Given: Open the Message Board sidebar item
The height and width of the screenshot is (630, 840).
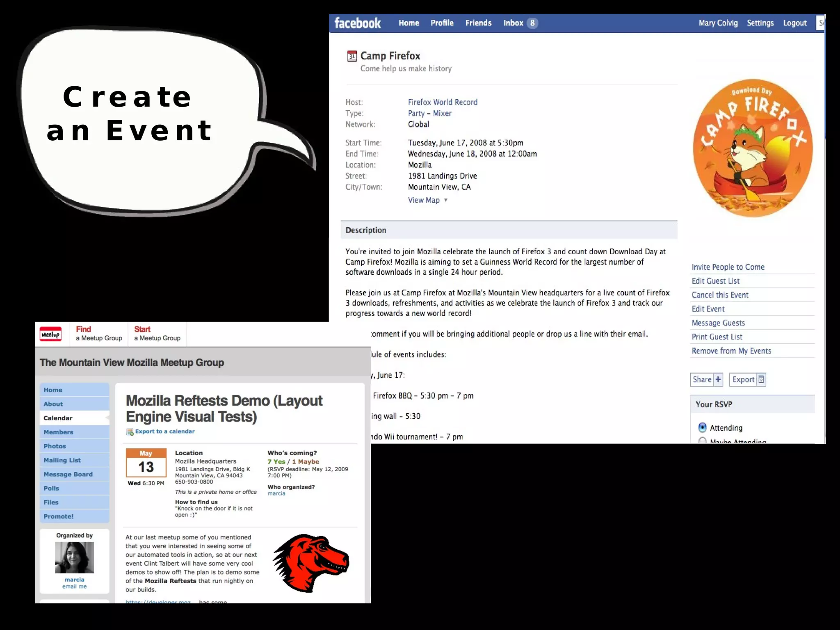Looking at the screenshot, I should coord(75,474).
